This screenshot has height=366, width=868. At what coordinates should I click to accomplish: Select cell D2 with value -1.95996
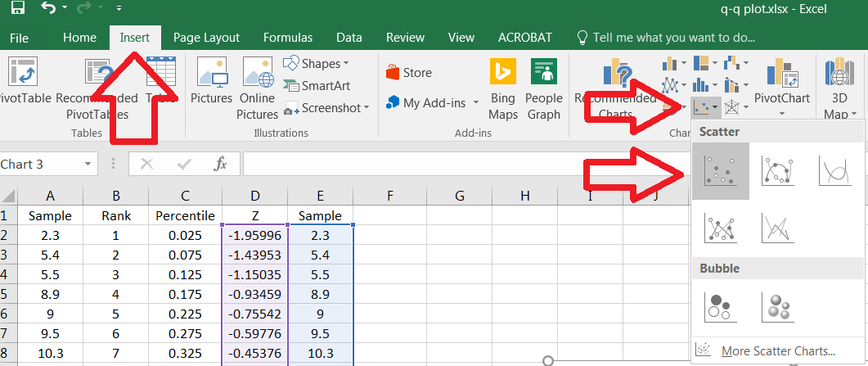pos(254,234)
